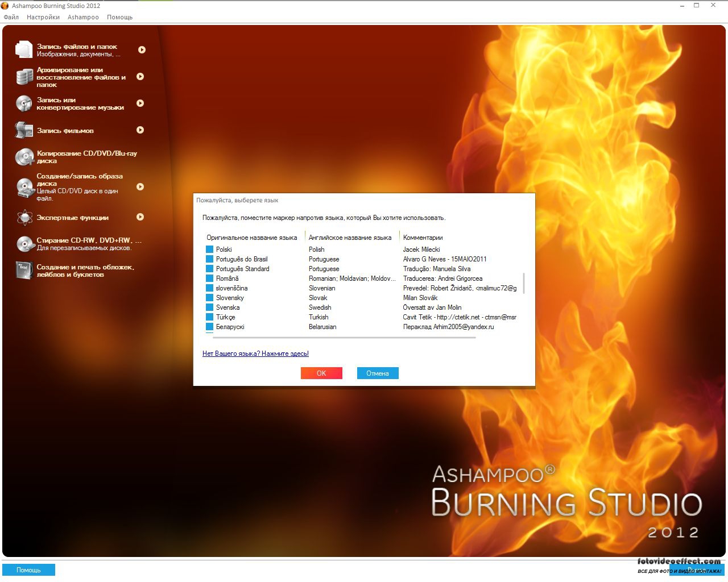Expand the Создание/запись образа диска arrow
The width and height of the screenshot is (728, 582).
coord(140,186)
